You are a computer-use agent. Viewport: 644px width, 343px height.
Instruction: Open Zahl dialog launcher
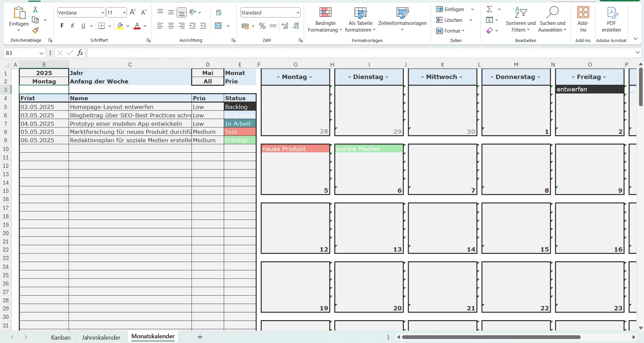pos(301,40)
